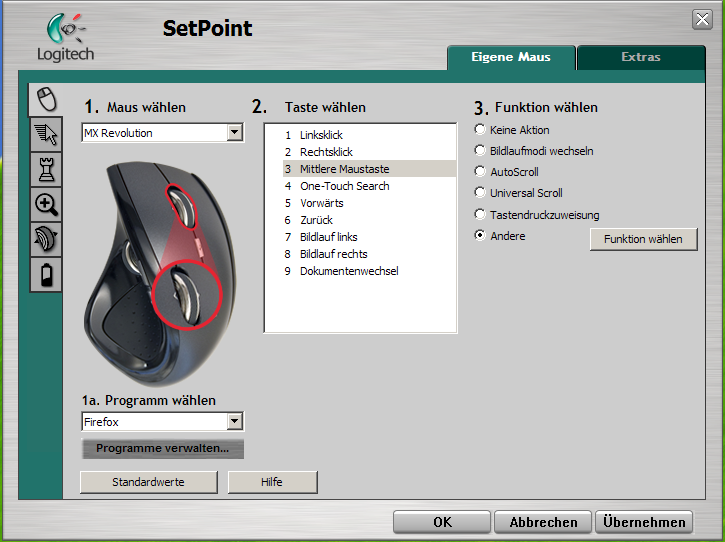
Task: Open the battery status icon
Action: (x=46, y=275)
